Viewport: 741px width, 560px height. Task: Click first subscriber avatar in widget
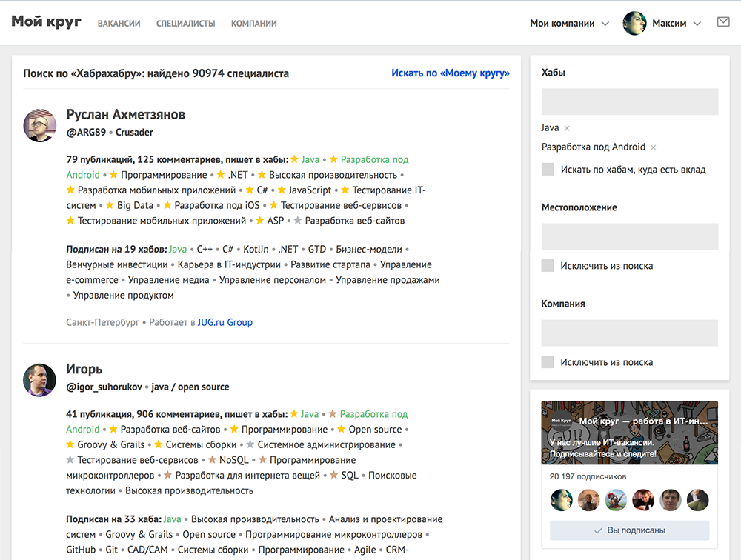coord(562,500)
